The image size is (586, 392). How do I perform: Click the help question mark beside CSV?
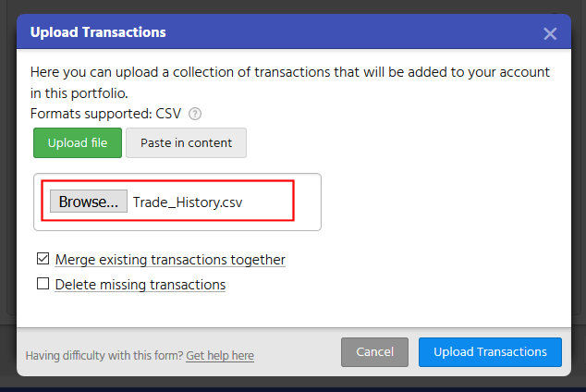[x=195, y=115]
